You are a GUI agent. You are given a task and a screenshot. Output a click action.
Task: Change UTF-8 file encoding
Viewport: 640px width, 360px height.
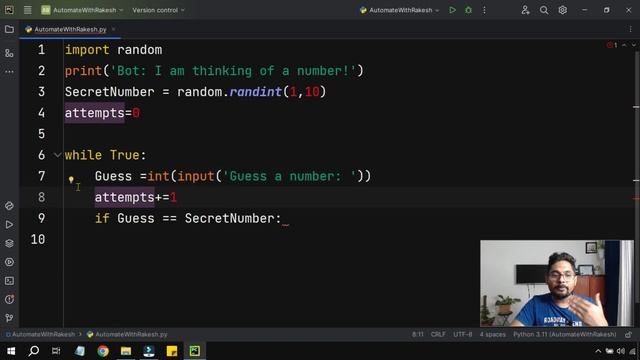tap(462, 334)
